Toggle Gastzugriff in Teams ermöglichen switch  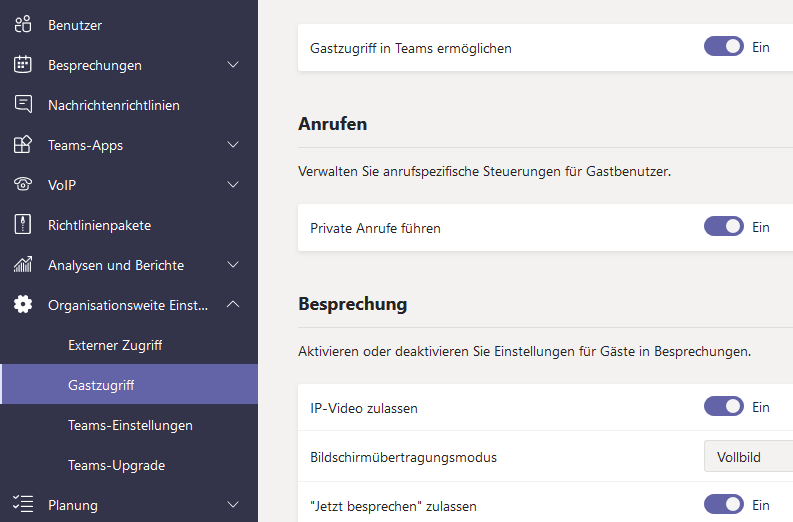pyautogui.click(x=724, y=47)
